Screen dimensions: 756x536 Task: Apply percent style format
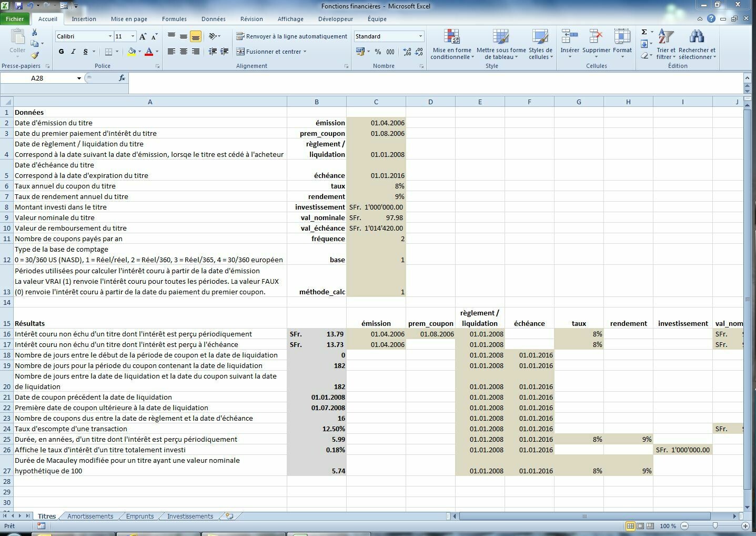(378, 52)
